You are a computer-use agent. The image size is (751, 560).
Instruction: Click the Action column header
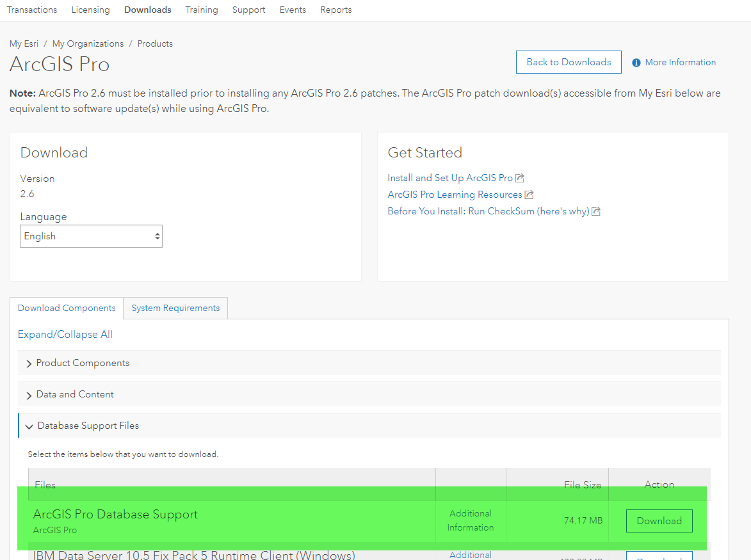(659, 484)
